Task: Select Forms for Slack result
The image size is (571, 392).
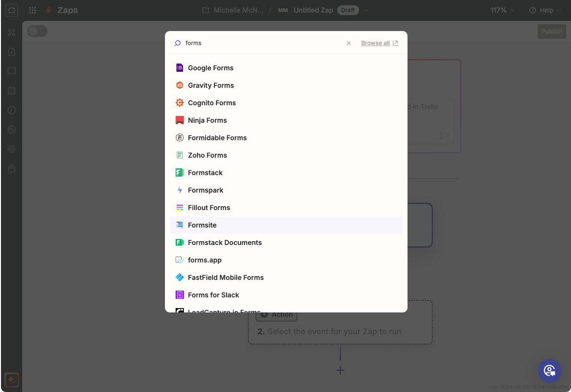Action: tap(286, 295)
